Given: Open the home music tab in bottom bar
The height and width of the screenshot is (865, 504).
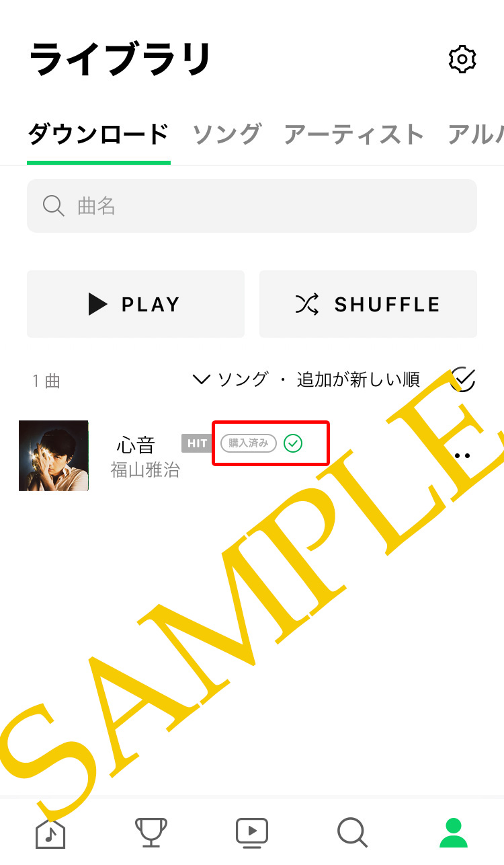Looking at the screenshot, I should 50,833.
